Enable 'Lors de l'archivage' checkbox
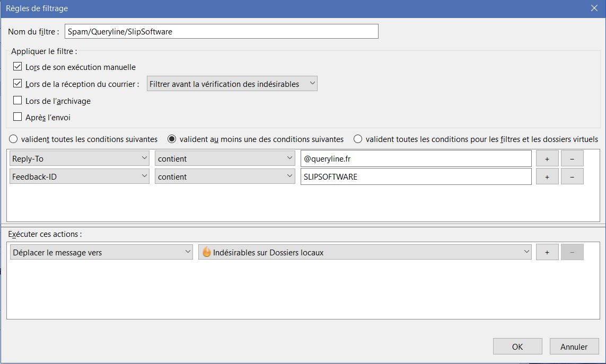 click(x=17, y=101)
